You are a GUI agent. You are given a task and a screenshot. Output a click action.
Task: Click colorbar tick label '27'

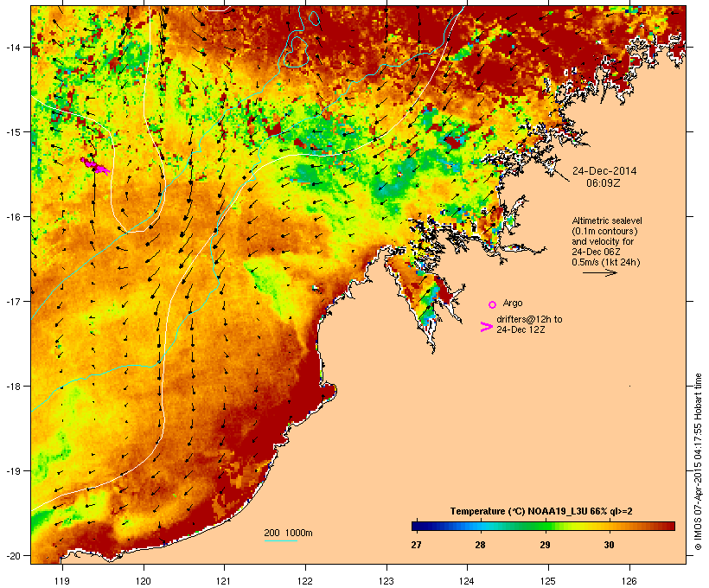click(x=416, y=545)
